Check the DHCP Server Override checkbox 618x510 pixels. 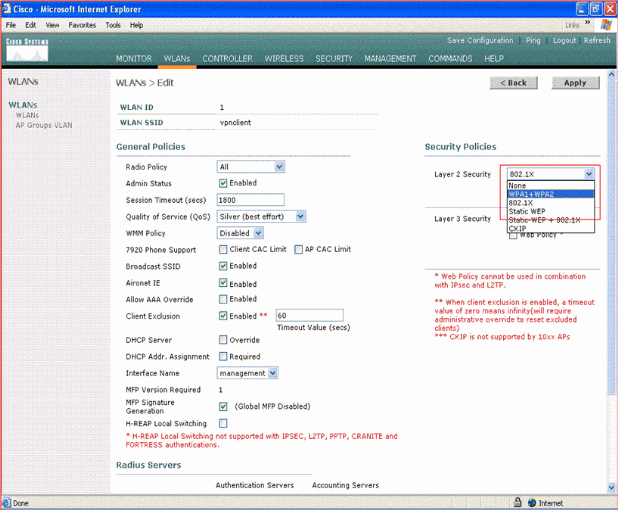coord(223,340)
